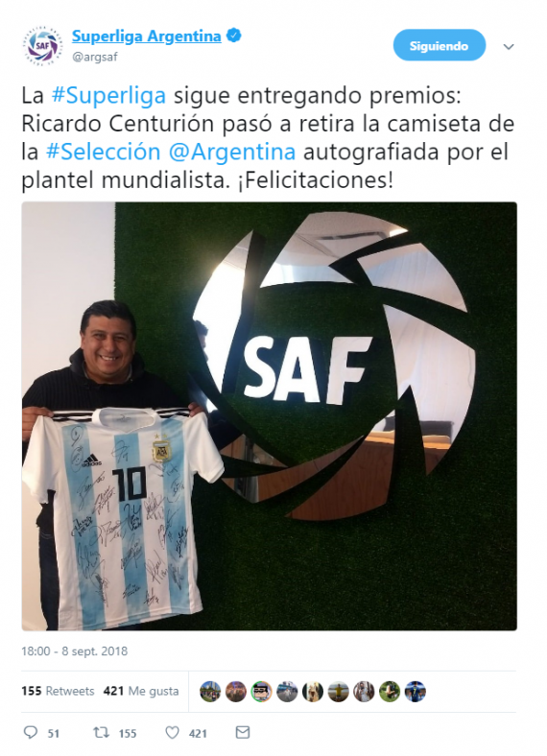Open first liker avatar in the row

[210, 692]
